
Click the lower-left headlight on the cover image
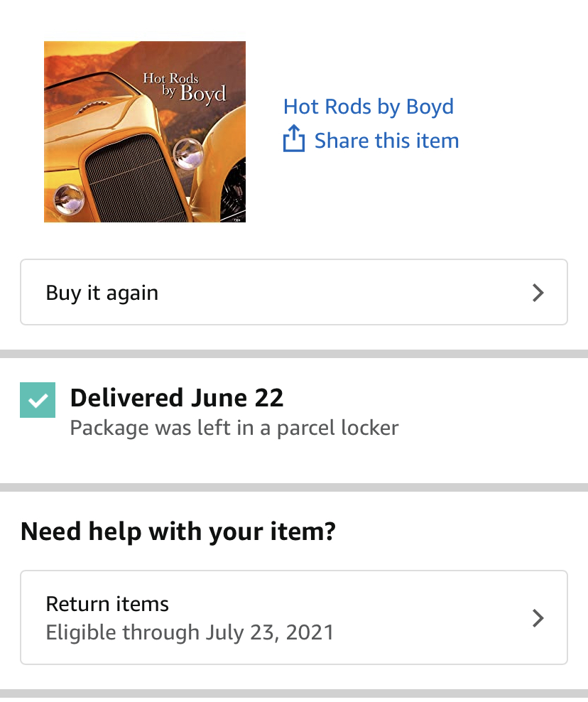point(69,200)
